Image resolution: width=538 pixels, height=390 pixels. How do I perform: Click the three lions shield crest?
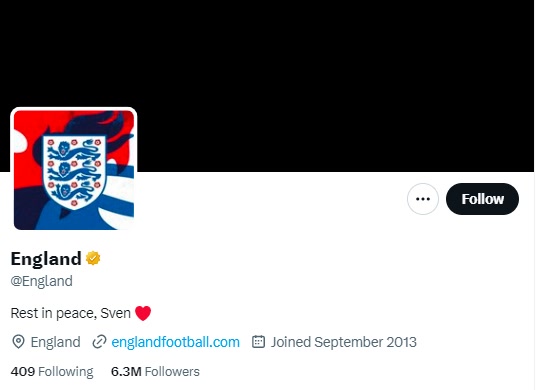[x=74, y=172]
